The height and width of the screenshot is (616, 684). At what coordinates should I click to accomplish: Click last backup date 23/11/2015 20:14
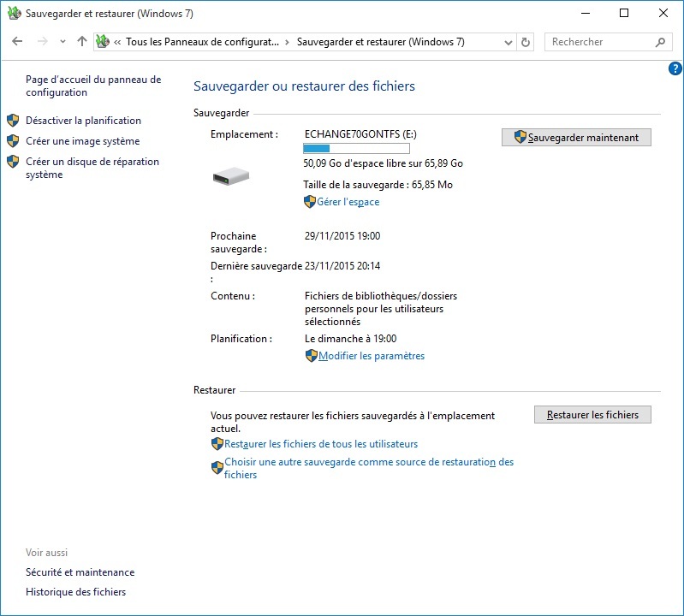(342, 266)
